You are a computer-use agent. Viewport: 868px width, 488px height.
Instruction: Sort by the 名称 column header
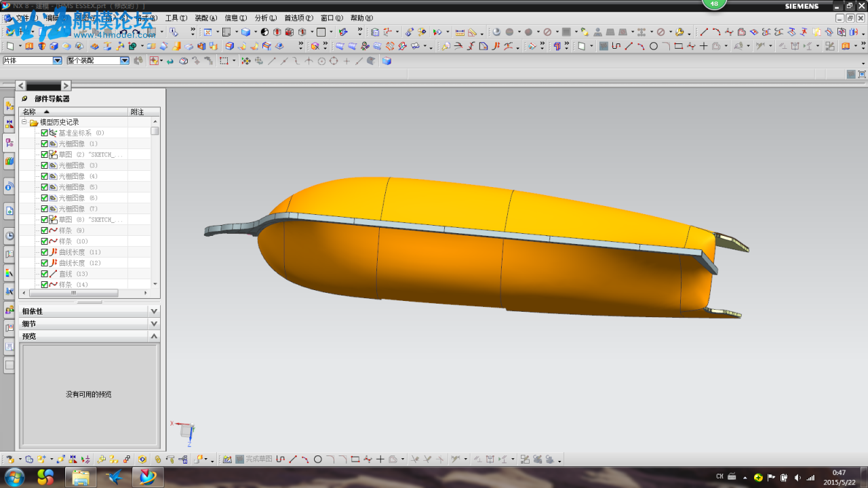click(74, 112)
